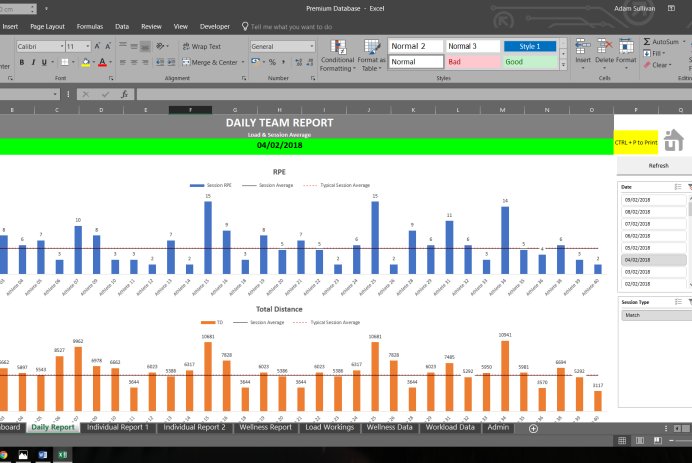Viewport: 692px width, 463px height.
Task: Switch to Individual Report 1 sheet tab
Action: click(117, 427)
